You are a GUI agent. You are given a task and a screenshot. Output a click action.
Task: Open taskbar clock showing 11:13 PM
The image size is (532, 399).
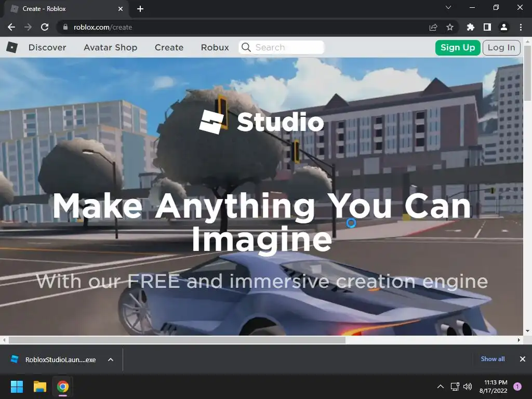[x=494, y=387]
